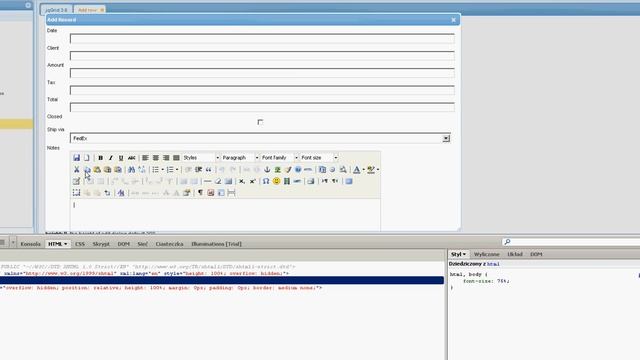Click the superscript icon
The image size is (640, 360).
[x=252, y=181]
